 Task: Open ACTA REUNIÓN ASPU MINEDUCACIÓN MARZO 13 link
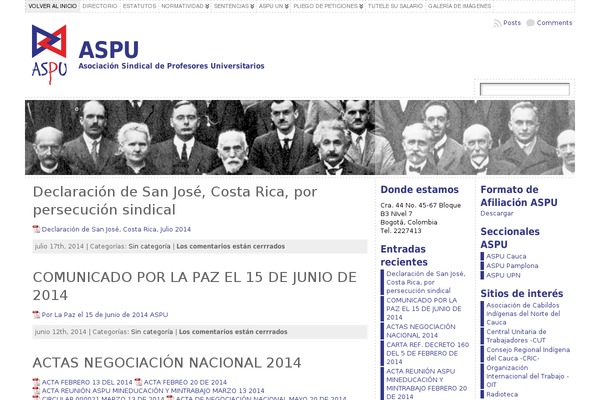pyautogui.click(x=153, y=390)
